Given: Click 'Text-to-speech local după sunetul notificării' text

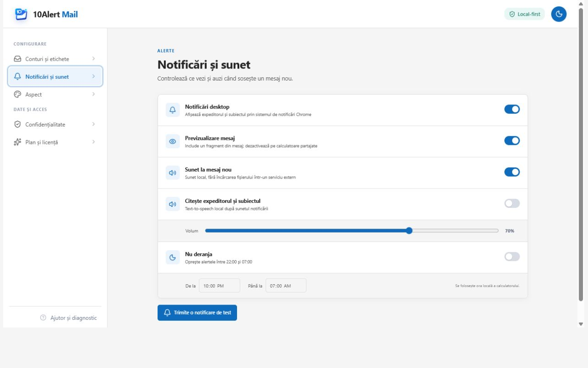Looking at the screenshot, I should click(226, 208).
